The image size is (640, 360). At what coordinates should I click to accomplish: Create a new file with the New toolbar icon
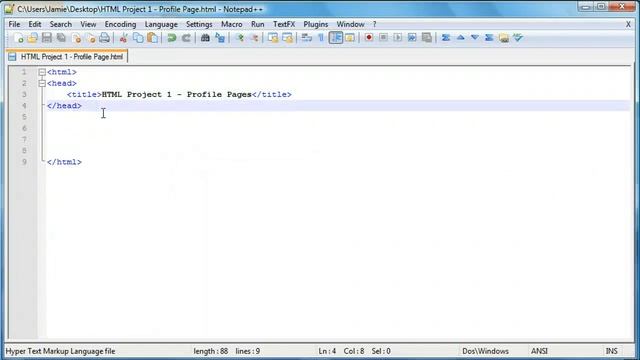[18, 38]
